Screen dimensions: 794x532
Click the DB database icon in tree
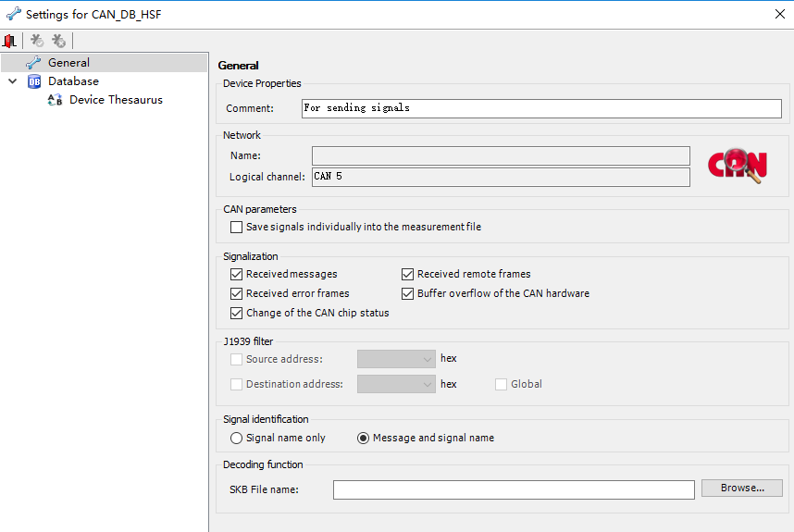click(x=34, y=81)
